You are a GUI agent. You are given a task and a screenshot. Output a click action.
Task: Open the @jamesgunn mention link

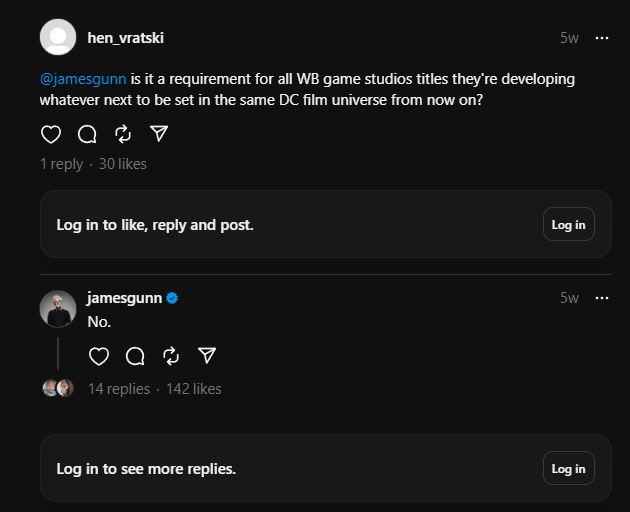(83, 79)
